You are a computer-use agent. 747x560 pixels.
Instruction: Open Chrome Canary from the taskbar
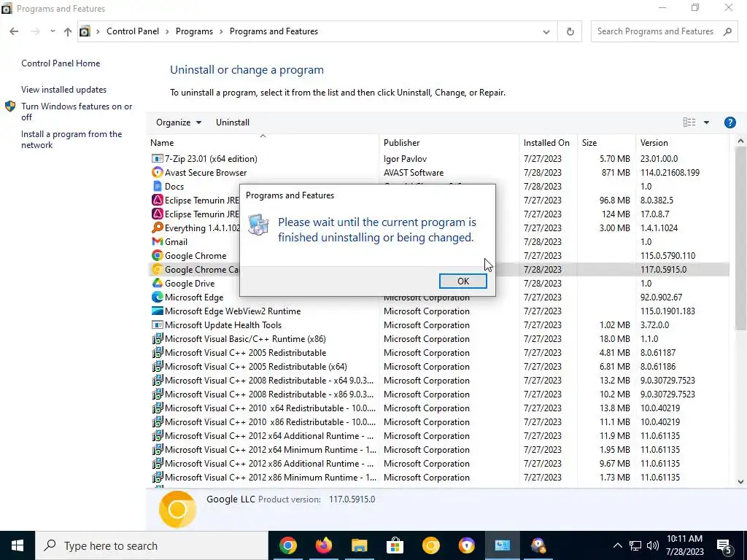point(430,545)
